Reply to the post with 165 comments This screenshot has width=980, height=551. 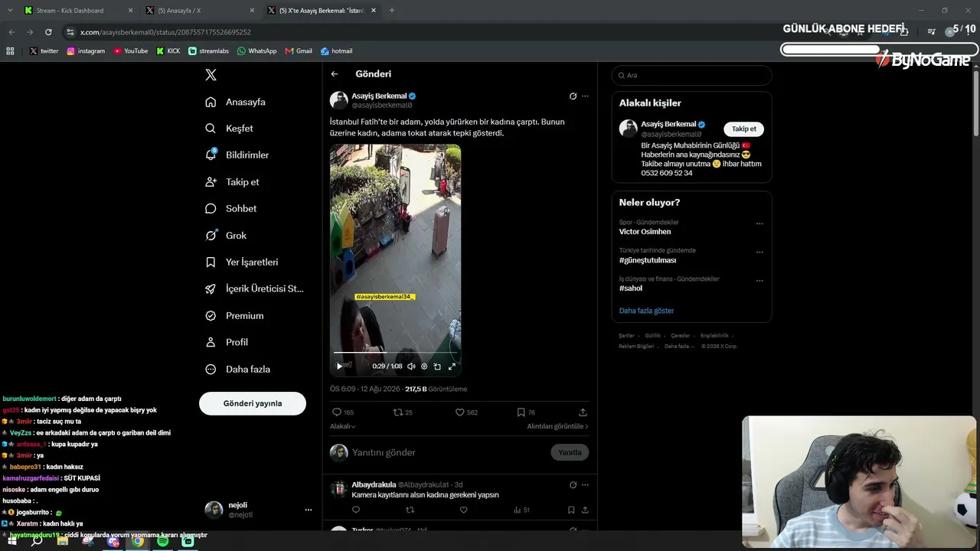click(342, 412)
